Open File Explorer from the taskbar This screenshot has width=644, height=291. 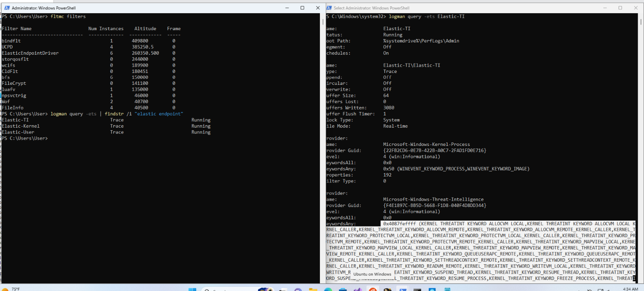coord(313,290)
